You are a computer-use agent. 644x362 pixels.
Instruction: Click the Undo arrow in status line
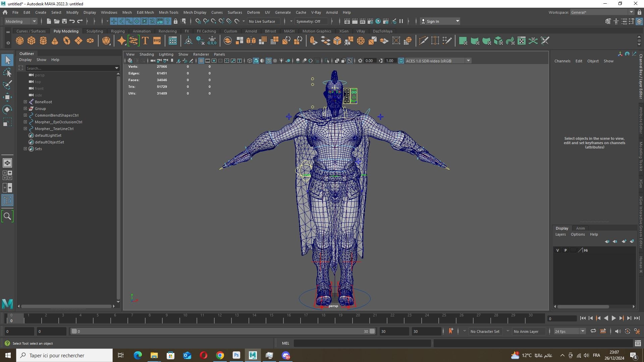point(72,21)
